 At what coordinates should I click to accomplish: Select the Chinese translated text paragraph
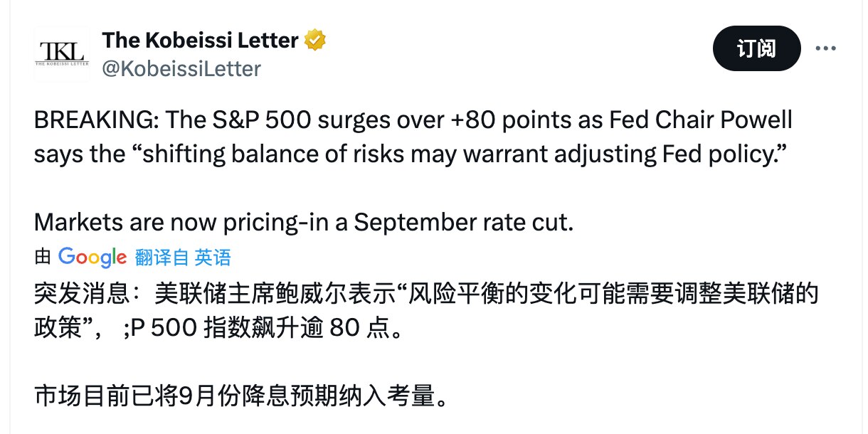coord(427,307)
